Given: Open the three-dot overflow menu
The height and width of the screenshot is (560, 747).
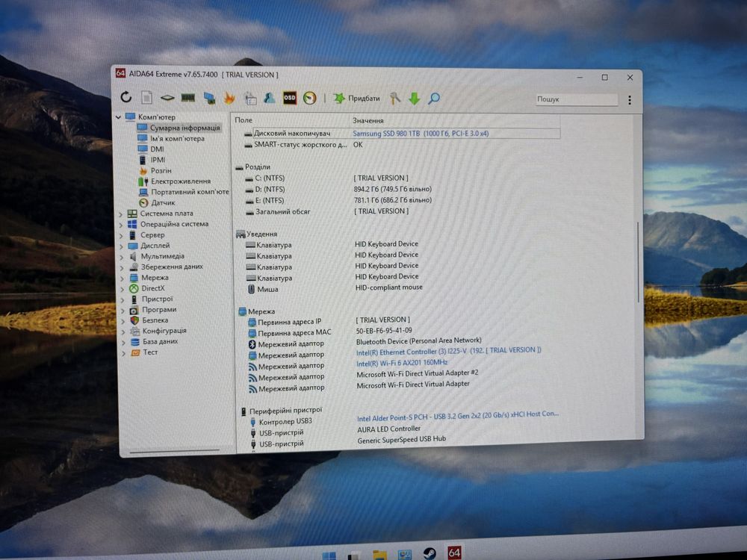Looking at the screenshot, I should coord(629,100).
